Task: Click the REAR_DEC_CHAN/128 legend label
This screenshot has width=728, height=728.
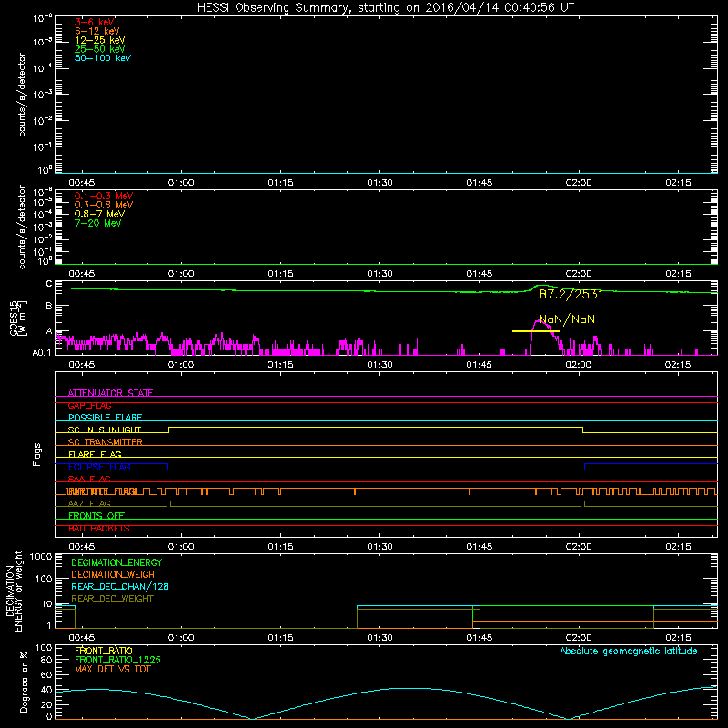Action: pos(120,586)
